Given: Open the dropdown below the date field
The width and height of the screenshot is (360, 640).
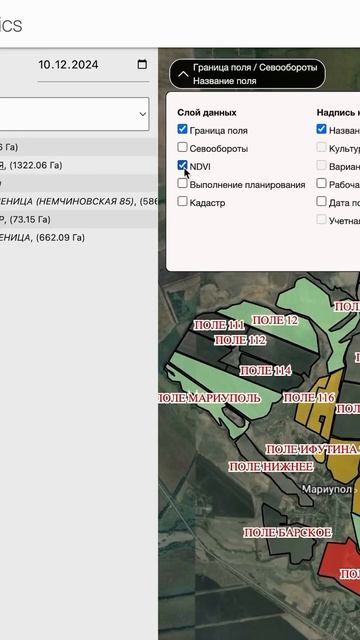Looking at the screenshot, I should (74, 114).
